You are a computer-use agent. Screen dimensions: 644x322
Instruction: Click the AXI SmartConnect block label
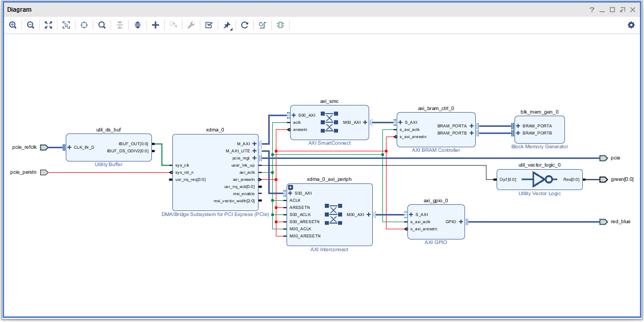pyautogui.click(x=329, y=143)
